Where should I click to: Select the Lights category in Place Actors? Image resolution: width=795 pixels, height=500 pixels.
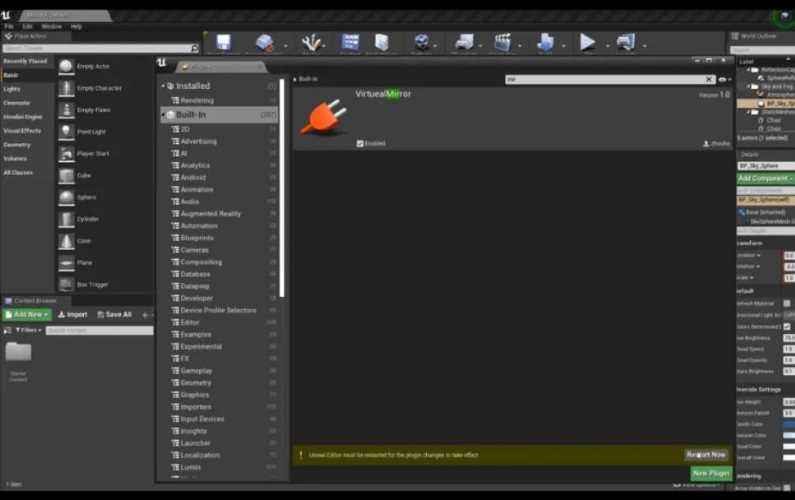(12, 89)
